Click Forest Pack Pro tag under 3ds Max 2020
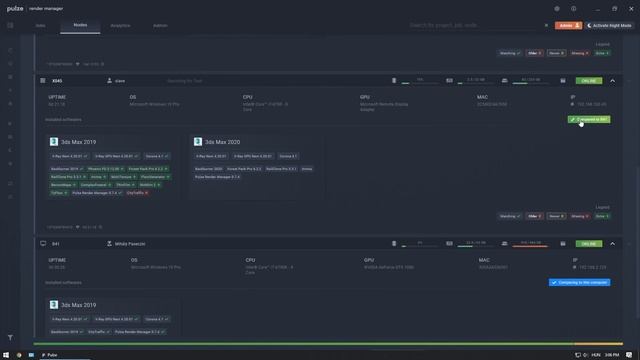This screenshot has width=640, height=360. click(244, 169)
